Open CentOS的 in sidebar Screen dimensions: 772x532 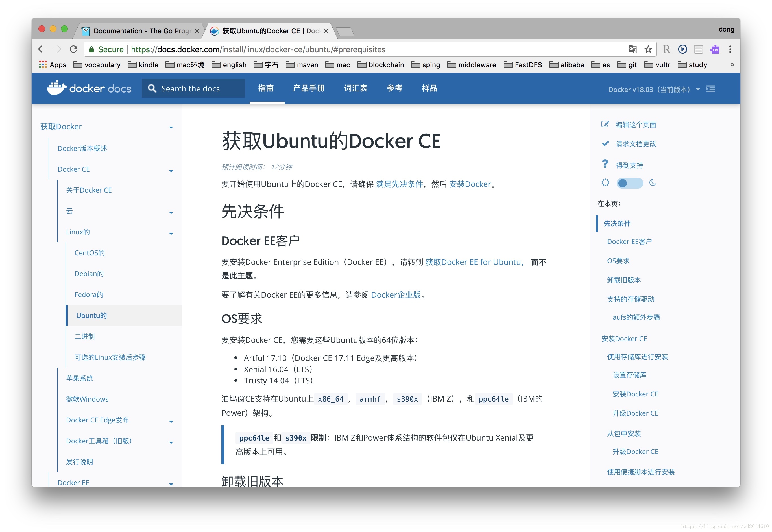click(89, 253)
